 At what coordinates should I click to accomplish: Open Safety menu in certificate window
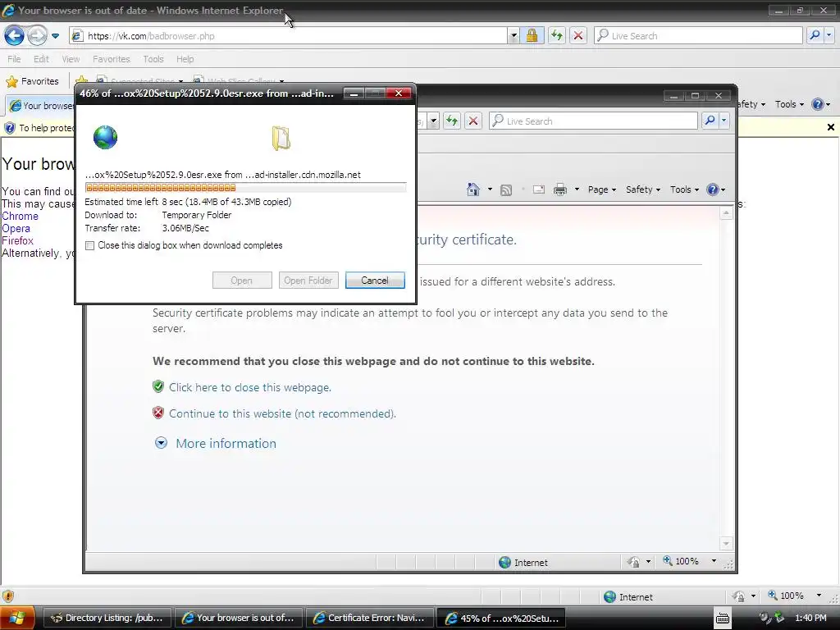tap(643, 189)
